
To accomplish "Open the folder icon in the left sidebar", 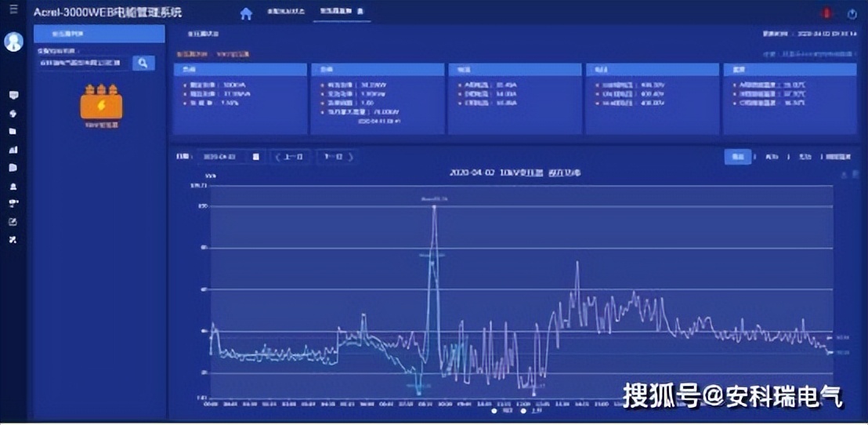I will (13, 132).
